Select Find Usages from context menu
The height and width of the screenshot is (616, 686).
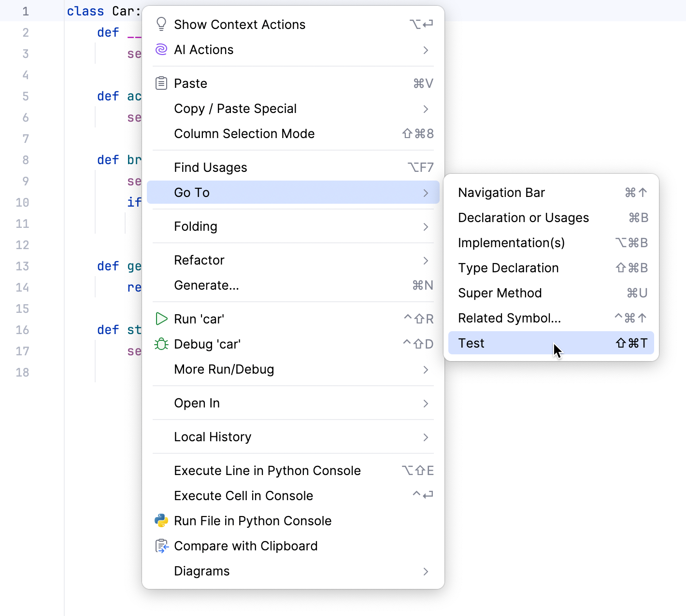point(211,167)
